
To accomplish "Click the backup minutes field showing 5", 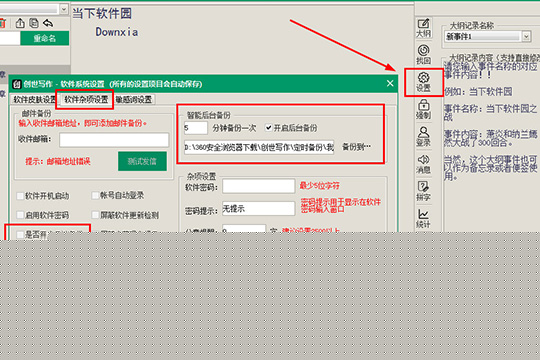I will click(x=196, y=128).
